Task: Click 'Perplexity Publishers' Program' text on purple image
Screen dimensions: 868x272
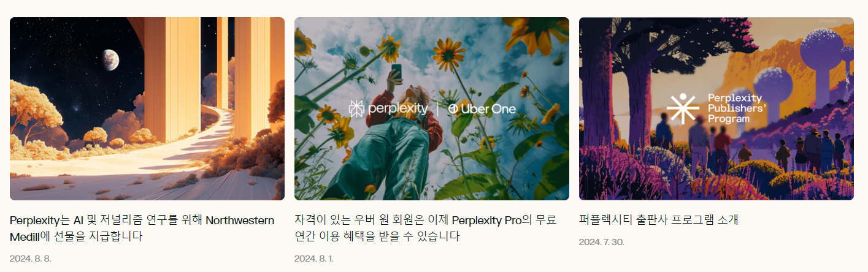Action: click(734, 108)
